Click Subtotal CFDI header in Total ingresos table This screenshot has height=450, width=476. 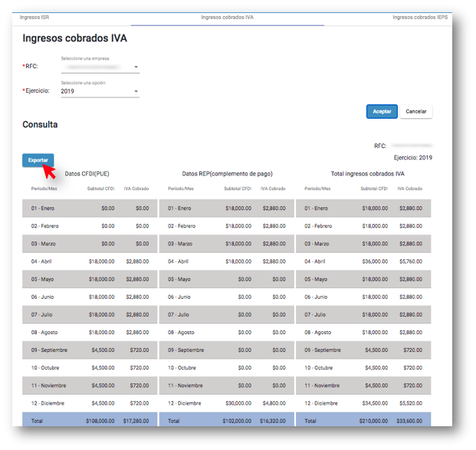pyautogui.click(x=374, y=189)
